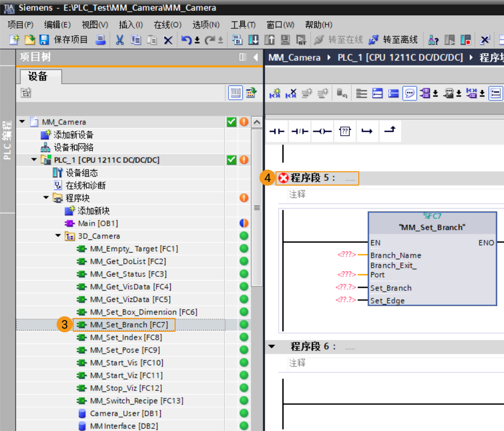Click the cut scissors icon
The height and width of the screenshot is (431, 504).
pyautogui.click(x=120, y=40)
